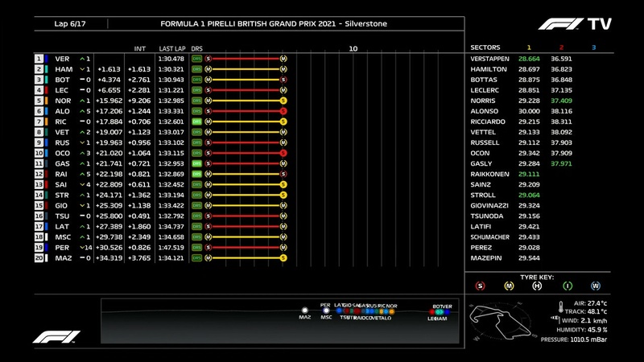Click the PER car dot on track strip

[x=326, y=311]
